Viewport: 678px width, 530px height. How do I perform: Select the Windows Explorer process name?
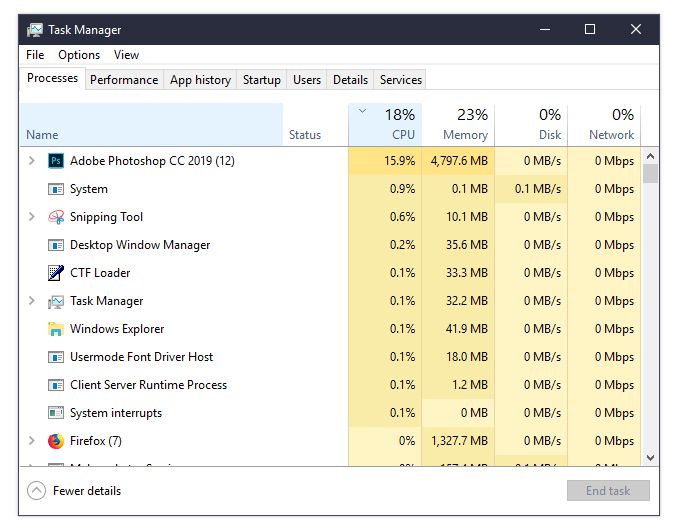pos(117,329)
